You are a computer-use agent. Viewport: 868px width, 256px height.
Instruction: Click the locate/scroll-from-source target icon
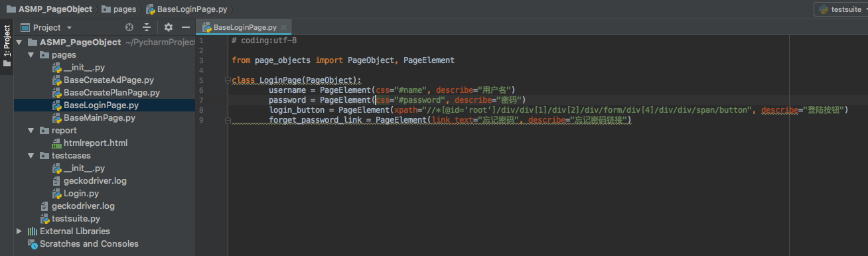(129, 27)
